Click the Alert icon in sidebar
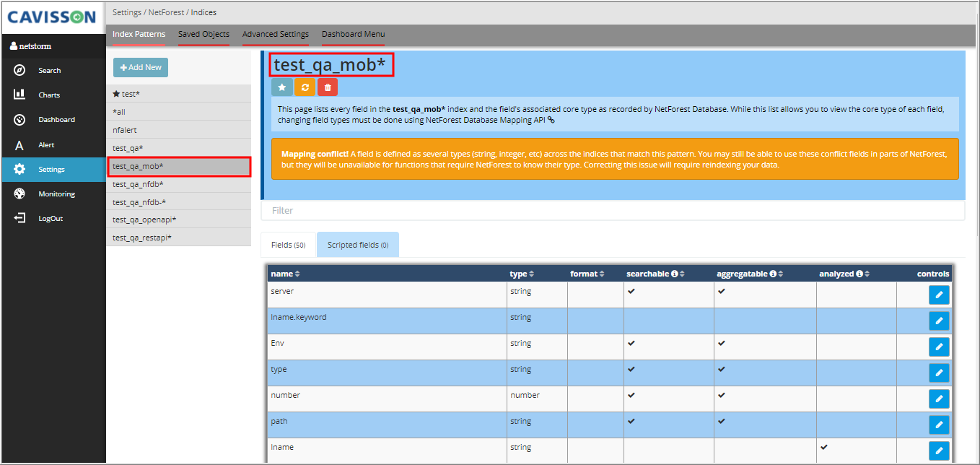 20,145
